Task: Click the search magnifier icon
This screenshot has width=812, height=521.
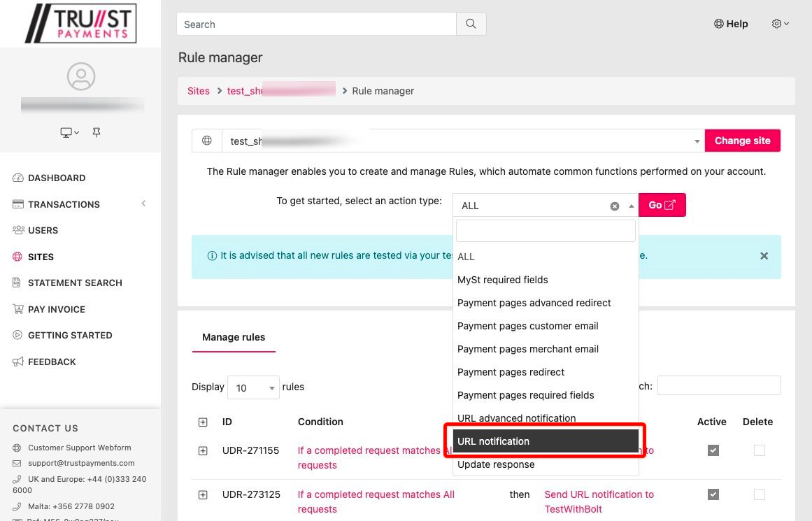Action: [471, 24]
